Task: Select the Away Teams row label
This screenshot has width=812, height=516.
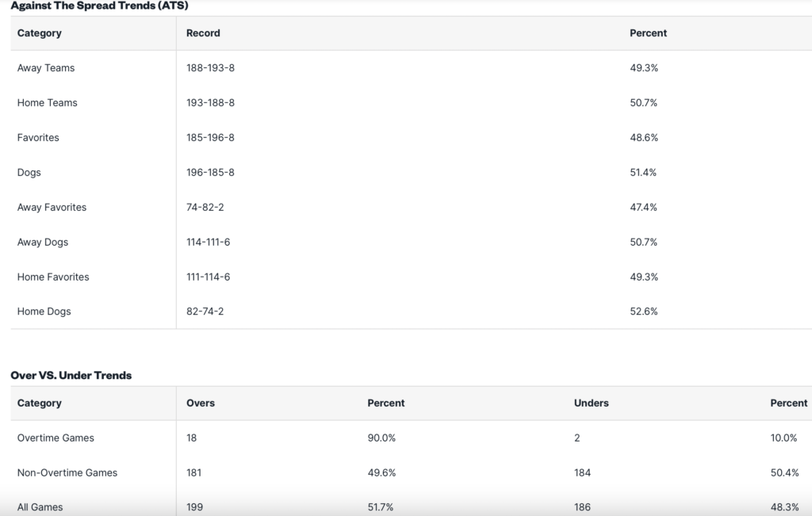Action: click(x=45, y=68)
